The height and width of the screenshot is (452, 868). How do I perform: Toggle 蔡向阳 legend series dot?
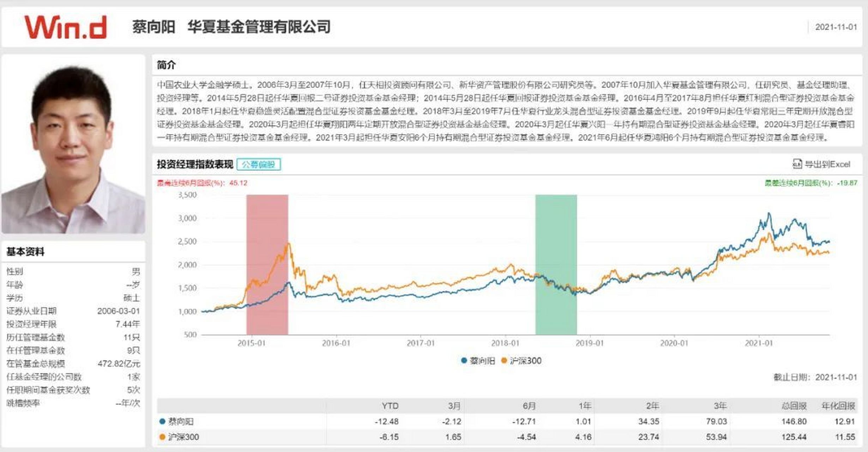pos(464,361)
